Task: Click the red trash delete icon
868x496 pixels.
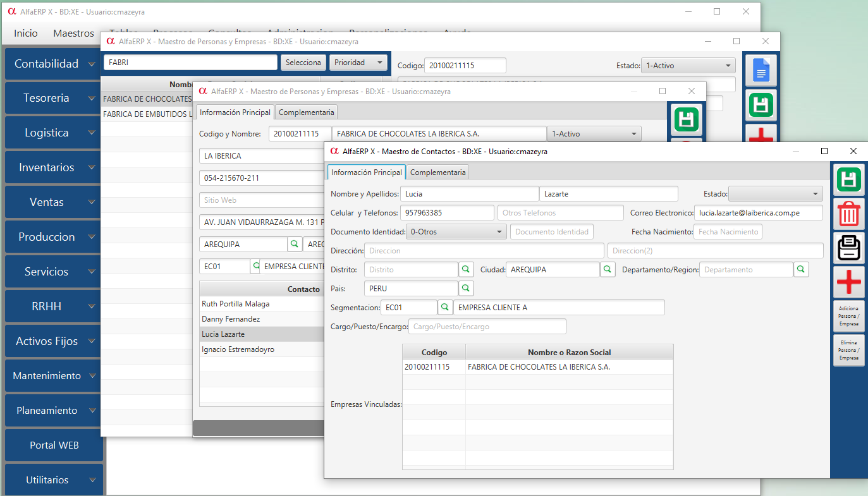Action: (x=848, y=214)
